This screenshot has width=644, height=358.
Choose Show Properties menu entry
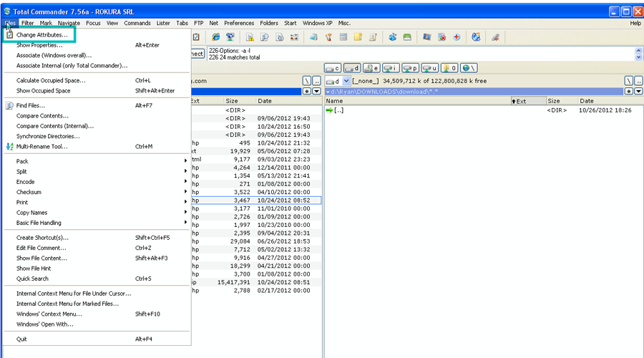[97, 45]
